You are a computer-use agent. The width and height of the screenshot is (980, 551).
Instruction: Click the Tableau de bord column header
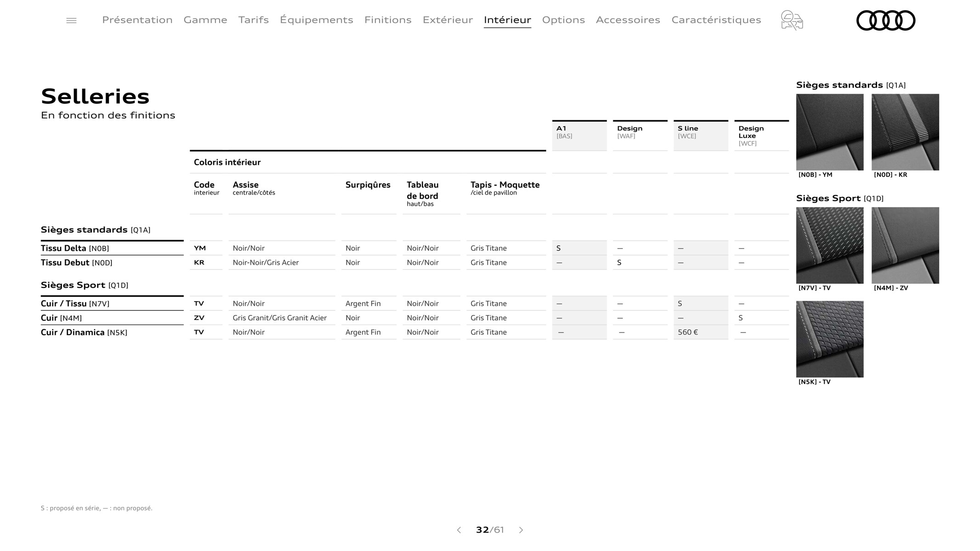pos(423,193)
